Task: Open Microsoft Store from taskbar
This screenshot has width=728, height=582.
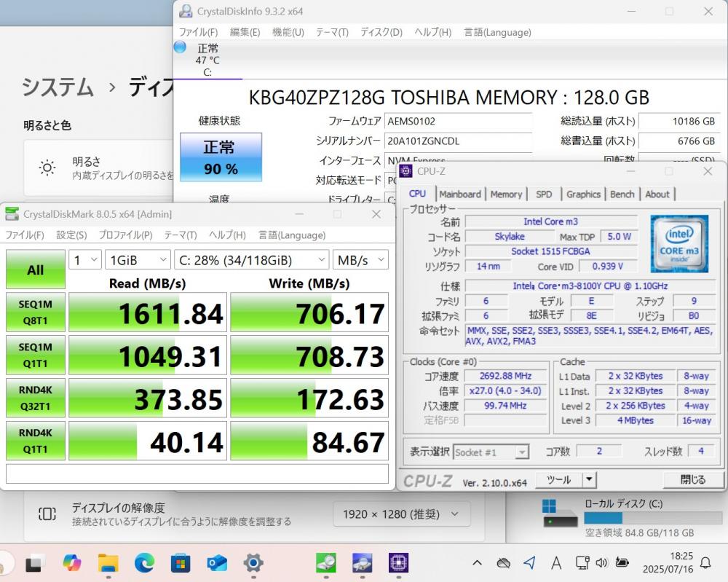Action: click(181, 564)
